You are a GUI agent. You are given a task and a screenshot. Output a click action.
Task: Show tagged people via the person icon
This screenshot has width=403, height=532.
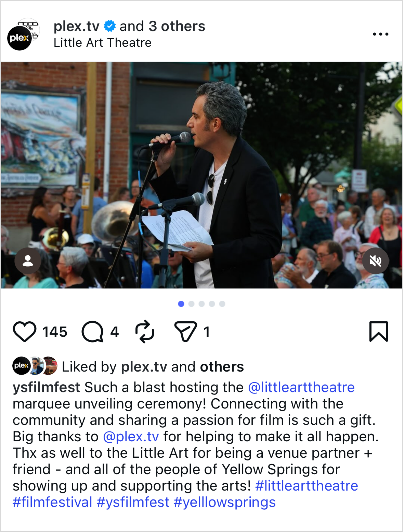pyautogui.click(x=28, y=261)
